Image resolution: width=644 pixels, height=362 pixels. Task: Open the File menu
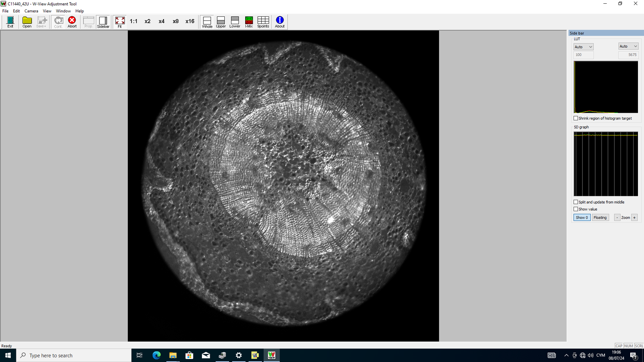5,11
